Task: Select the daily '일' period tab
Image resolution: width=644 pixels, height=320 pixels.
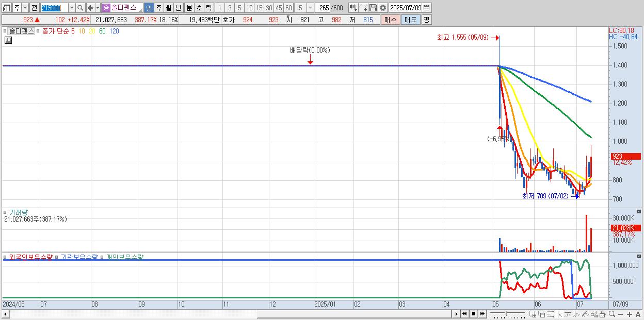Action: pos(149,8)
